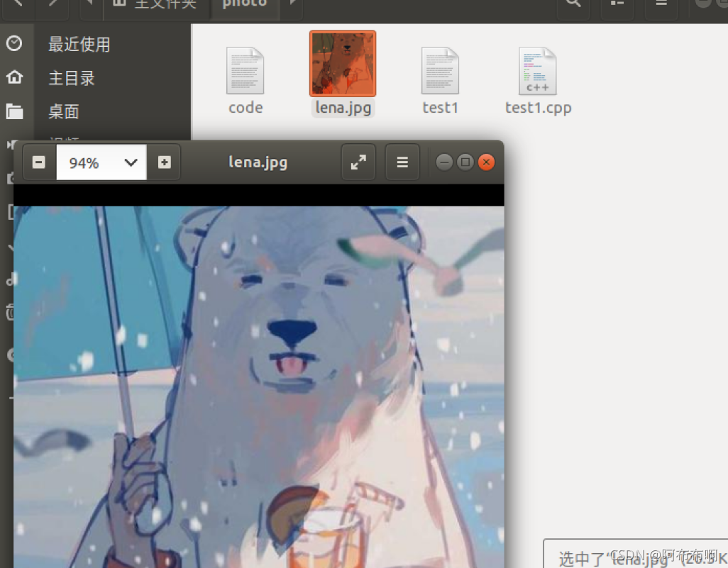Click the recent clock icon in sidebar
Screen dimensions: 728x568
coord(14,43)
